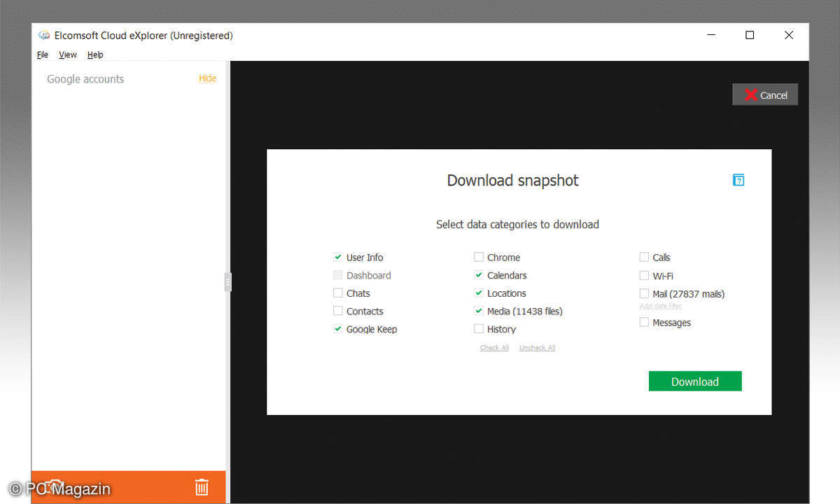The image size is (840, 504).
Task: Click "Select data categories to download" text
Action: tap(517, 225)
